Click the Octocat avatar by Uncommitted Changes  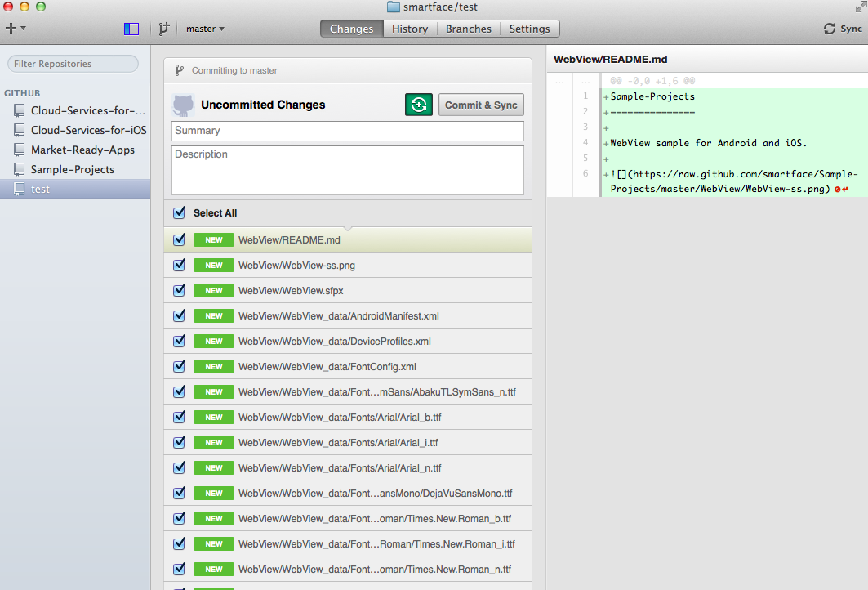[183, 105]
